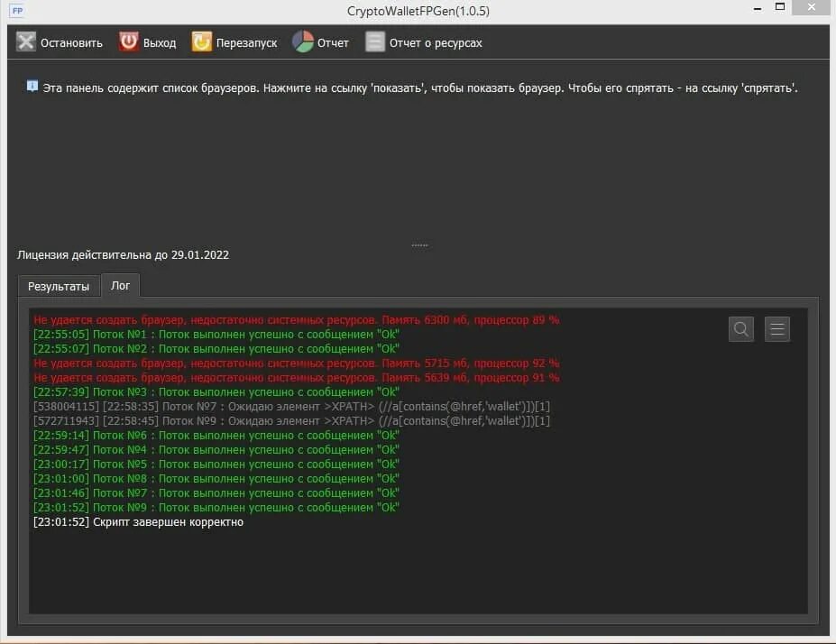Select red error line with Память 6300 мб
The image size is (836, 644).
[x=297, y=320]
